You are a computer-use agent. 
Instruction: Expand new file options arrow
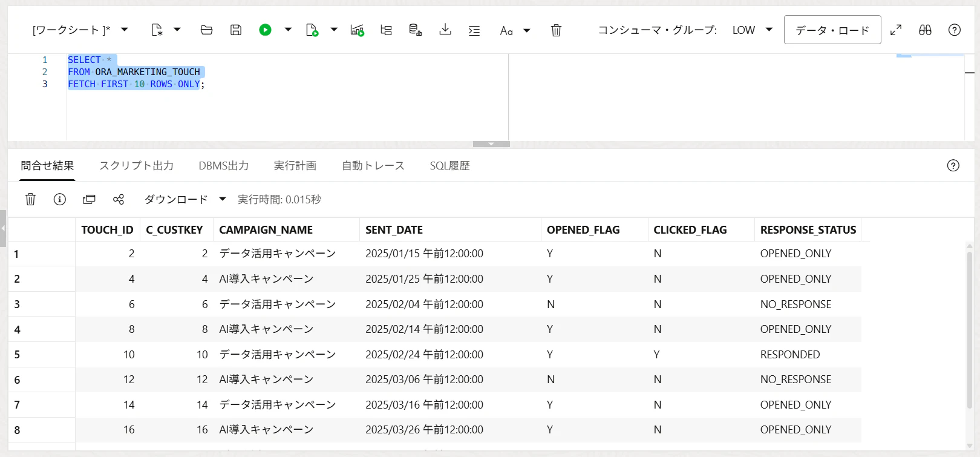click(x=177, y=29)
